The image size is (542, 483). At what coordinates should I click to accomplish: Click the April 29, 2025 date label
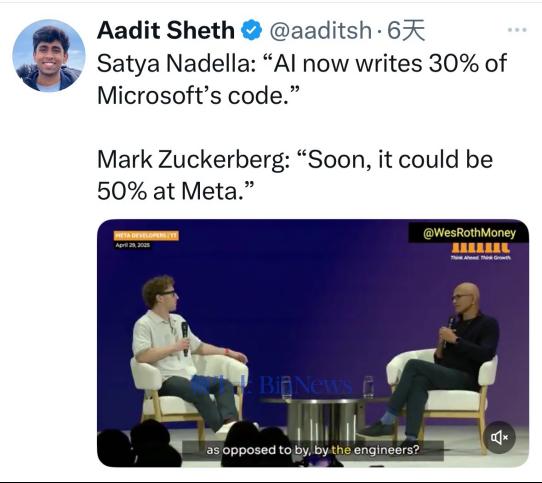tap(133, 245)
